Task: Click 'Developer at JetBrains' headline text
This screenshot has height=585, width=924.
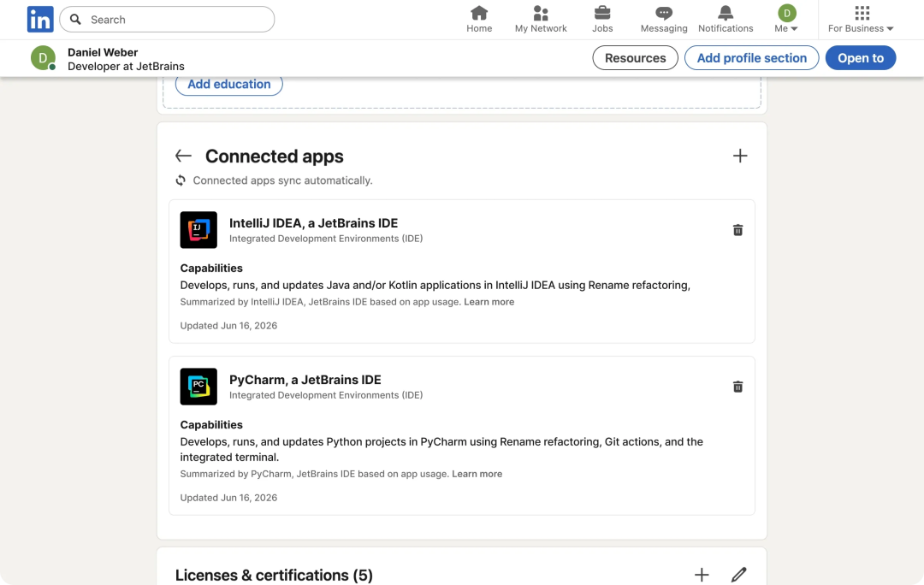Action: 126,67
